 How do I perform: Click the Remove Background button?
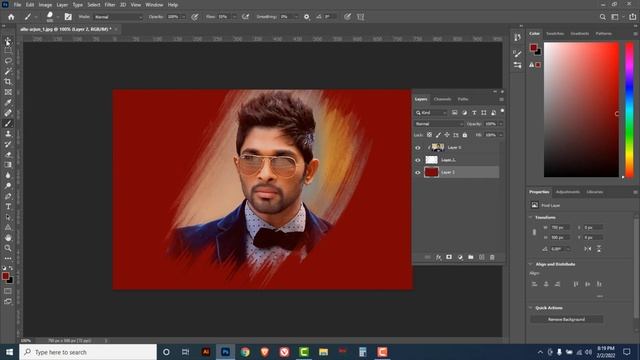tap(567, 319)
